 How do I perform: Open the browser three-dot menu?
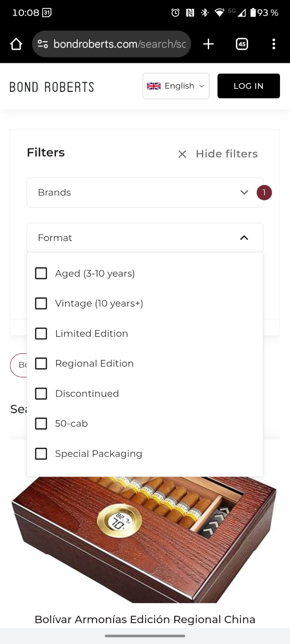coord(274,44)
